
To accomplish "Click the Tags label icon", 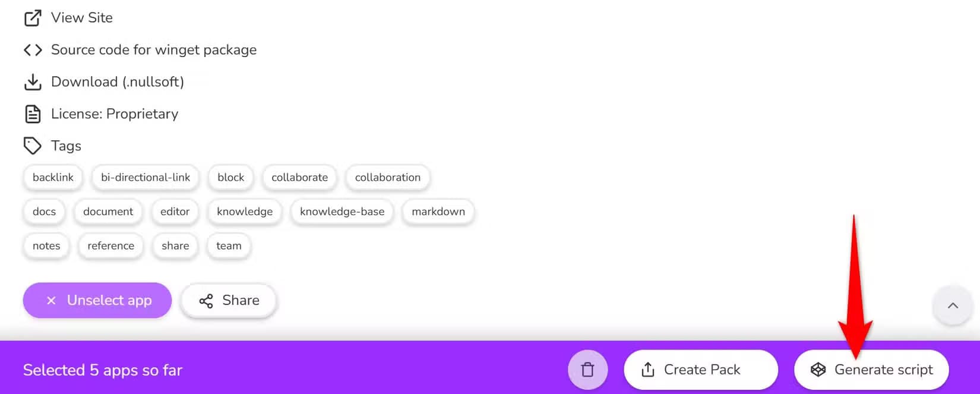I will pos(33,146).
